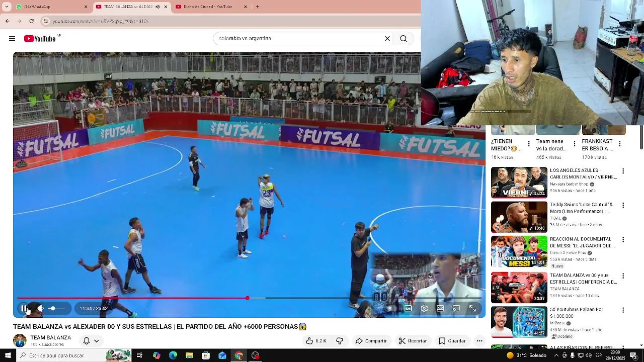Image resolution: width=644 pixels, height=362 pixels.
Task: Open options menu for 50 Youtubers video
Action: 623,310
